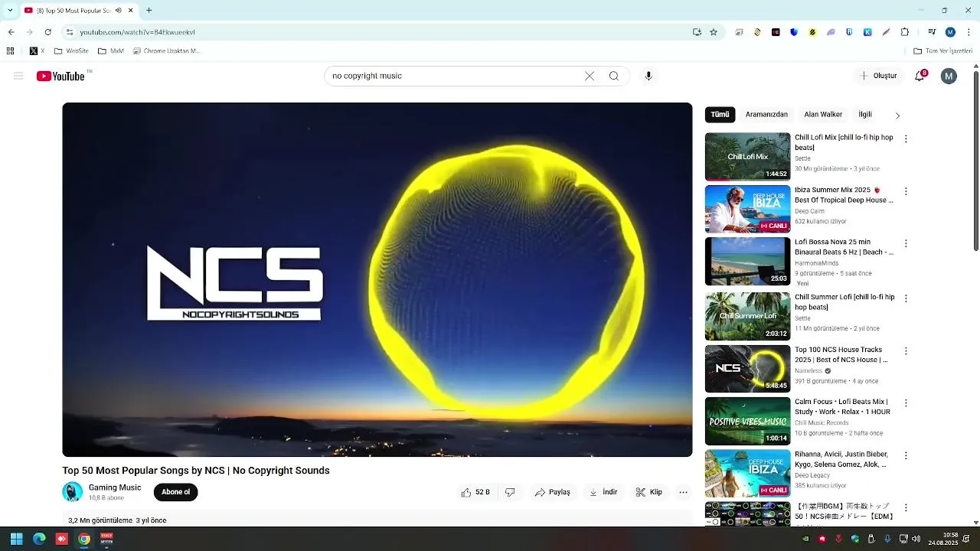Open options for Ibiza Summer Mix video
The height and width of the screenshot is (551, 980).
click(x=906, y=191)
